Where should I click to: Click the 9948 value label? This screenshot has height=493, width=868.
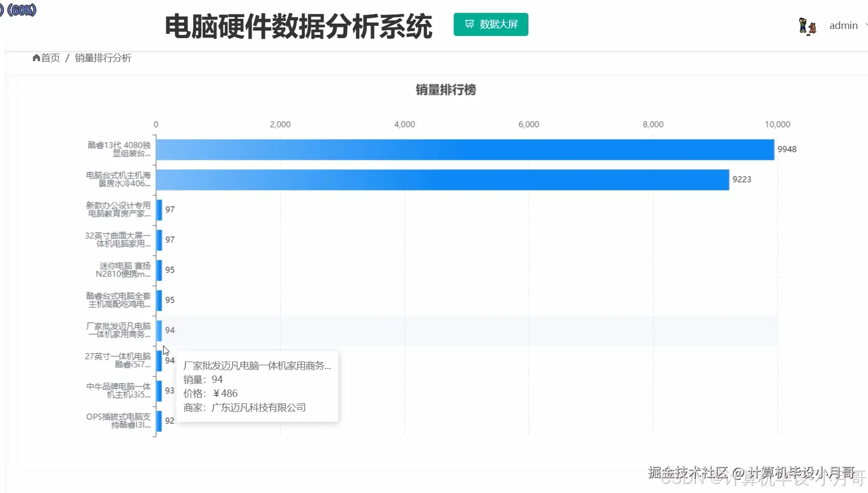pyautogui.click(x=787, y=149)
